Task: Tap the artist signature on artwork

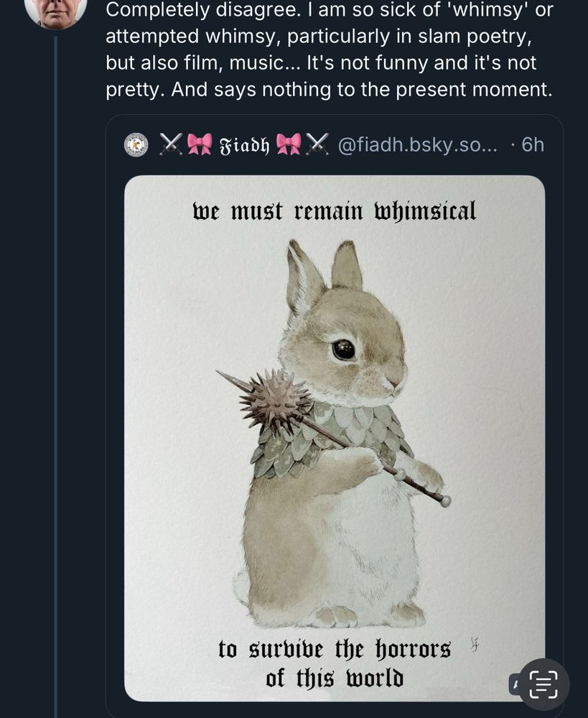Action: (475, 644)
